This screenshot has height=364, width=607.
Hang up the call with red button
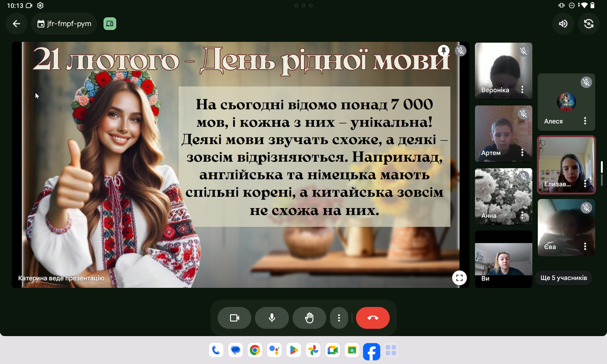coord(373,318)
